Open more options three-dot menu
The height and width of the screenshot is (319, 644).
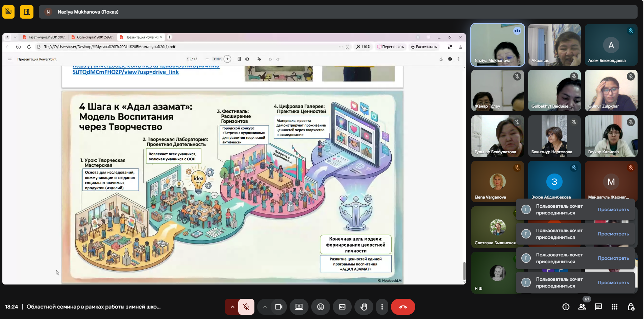[382, 307]
